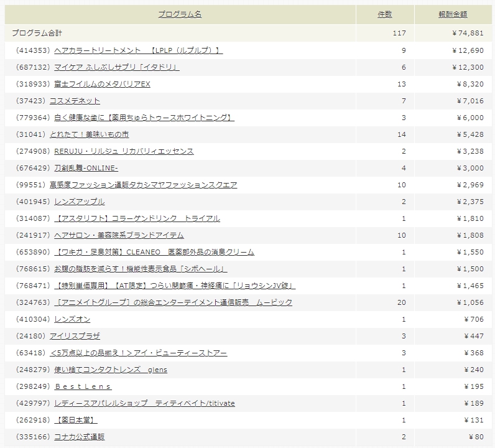495x448 pixels.
Task: Select reward amount ¥1,810
Action: (470, 218)
